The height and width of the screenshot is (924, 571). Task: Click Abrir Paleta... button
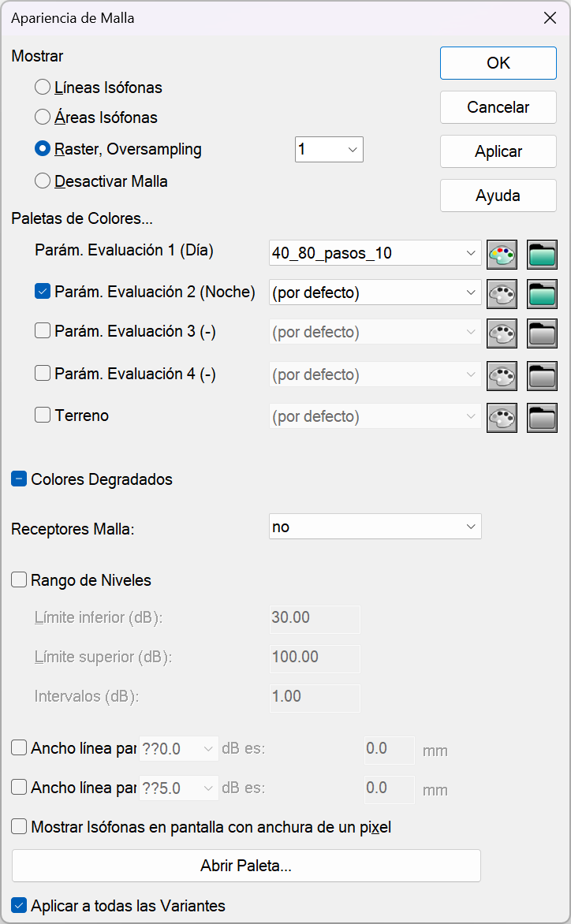246,866
